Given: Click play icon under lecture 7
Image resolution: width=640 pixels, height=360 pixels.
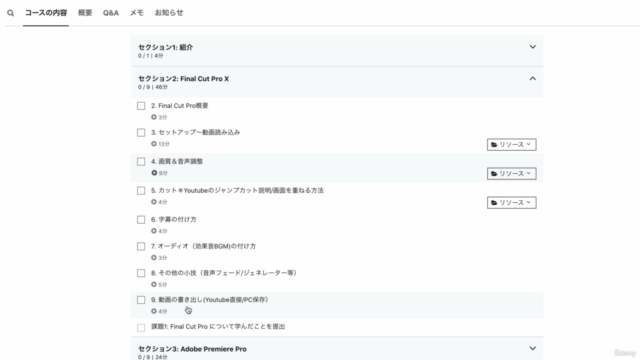Looking at the screenshot, I should click(x=154, y=258).
